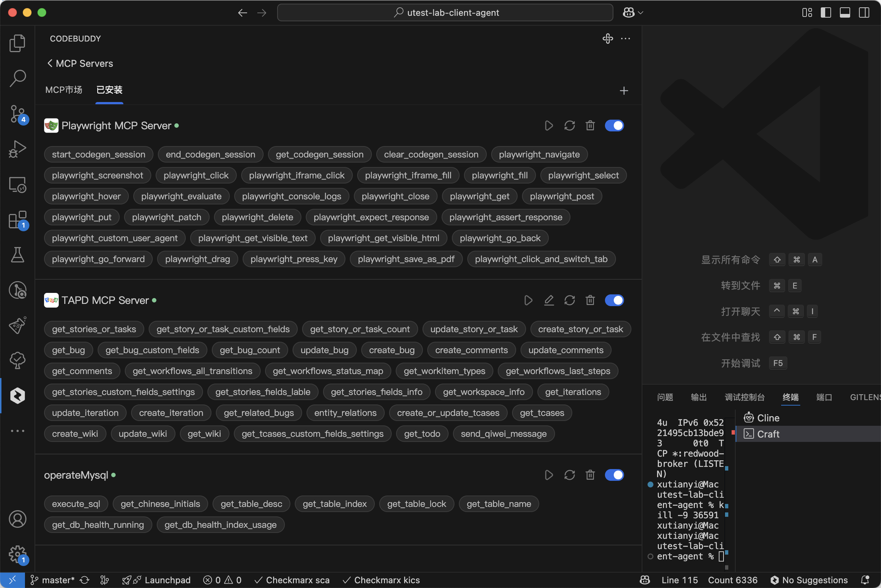Disable the Playwright MCP Server toggle
This screenshot has height=588, width=881.
(614, 126)
